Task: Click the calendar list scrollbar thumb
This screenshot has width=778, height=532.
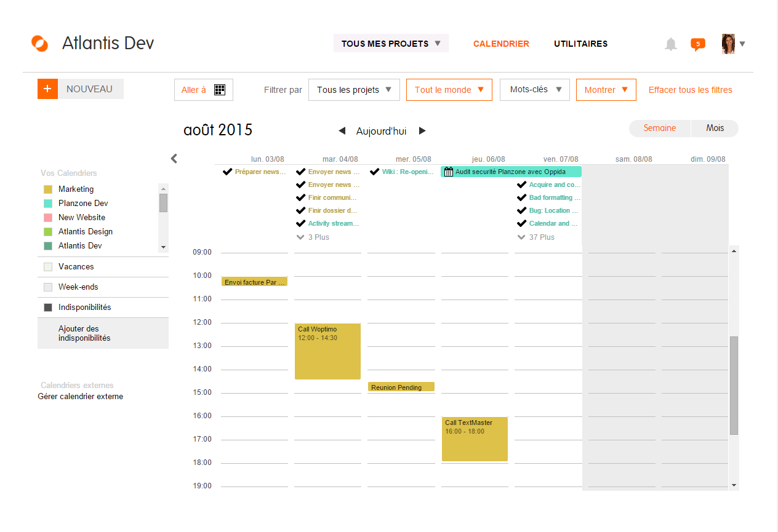Action: [163, 202]
